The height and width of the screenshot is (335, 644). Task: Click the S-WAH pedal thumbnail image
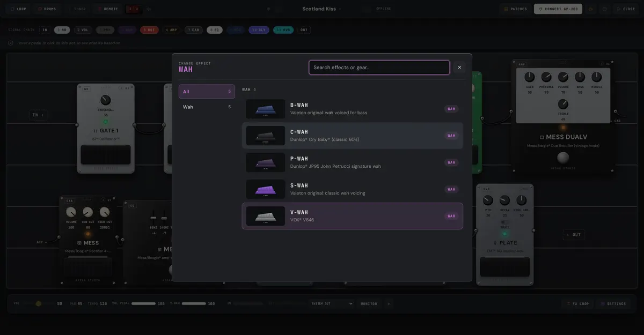click(266, 189)
